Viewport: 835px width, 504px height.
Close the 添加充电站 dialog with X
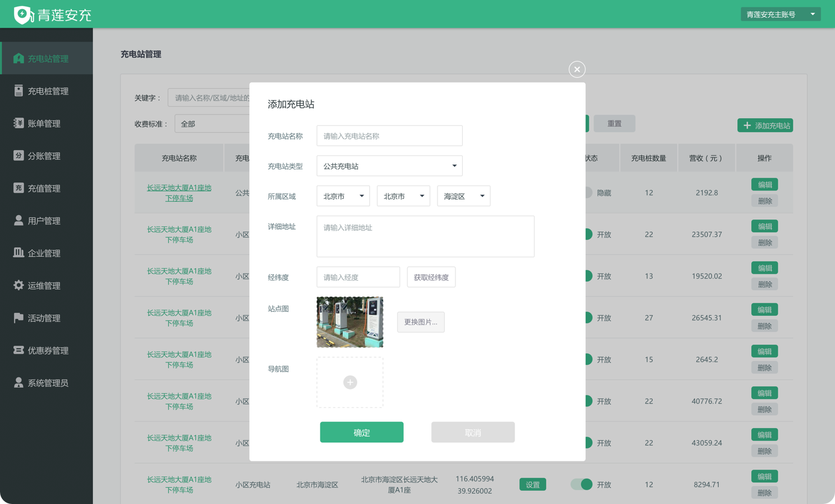click(x=577, y=69)
